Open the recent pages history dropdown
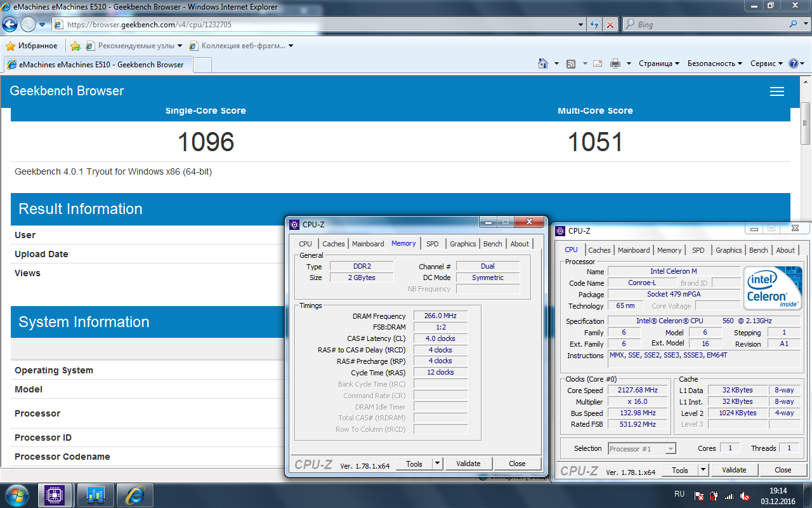812x508 pixels. [x=43, y=25]
